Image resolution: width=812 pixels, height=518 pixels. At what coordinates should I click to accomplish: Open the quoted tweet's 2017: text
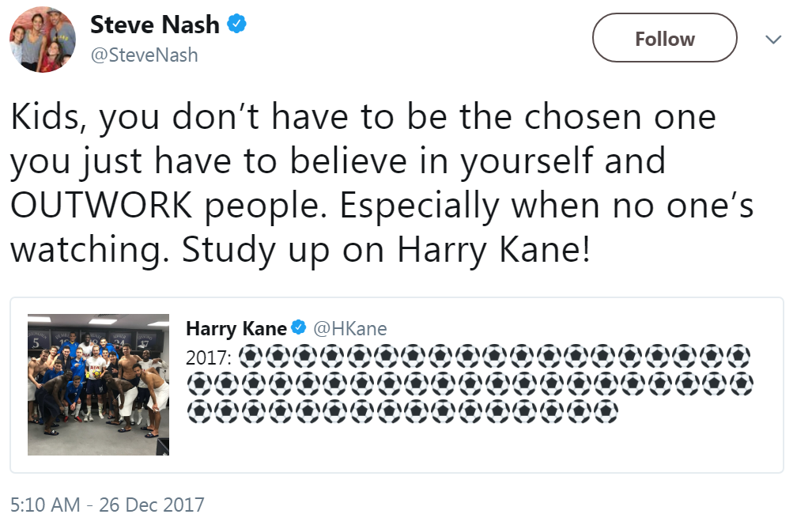click(208, 357)
